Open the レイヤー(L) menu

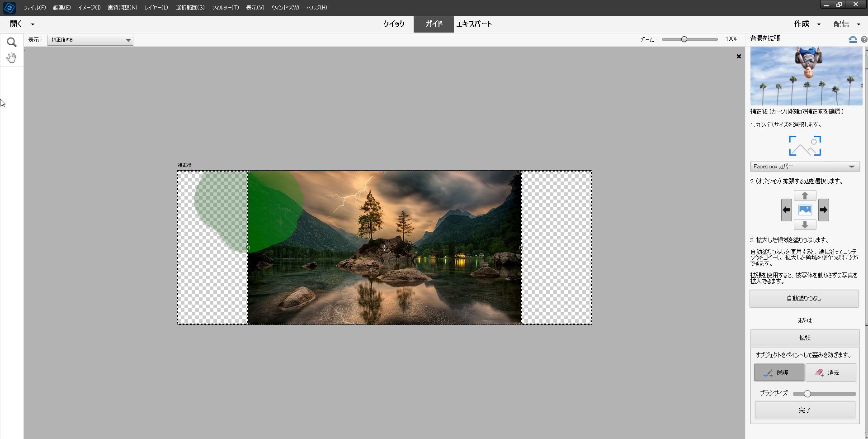pos(156,8)
